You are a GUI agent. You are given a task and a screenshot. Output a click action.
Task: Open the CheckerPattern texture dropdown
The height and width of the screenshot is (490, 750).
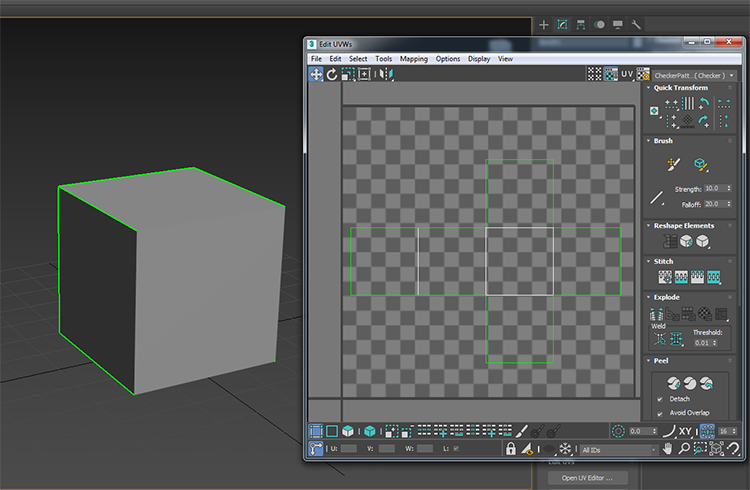point(694,75)
